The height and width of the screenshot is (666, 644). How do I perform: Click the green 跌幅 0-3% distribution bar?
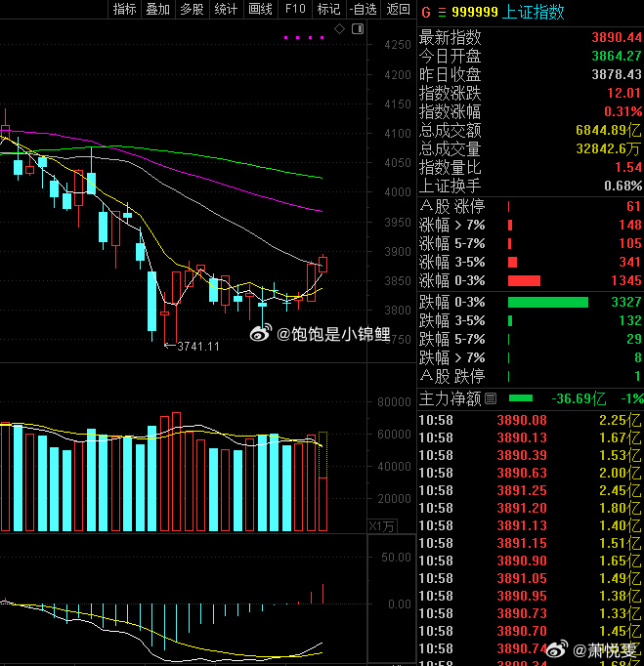coord(548,302)
